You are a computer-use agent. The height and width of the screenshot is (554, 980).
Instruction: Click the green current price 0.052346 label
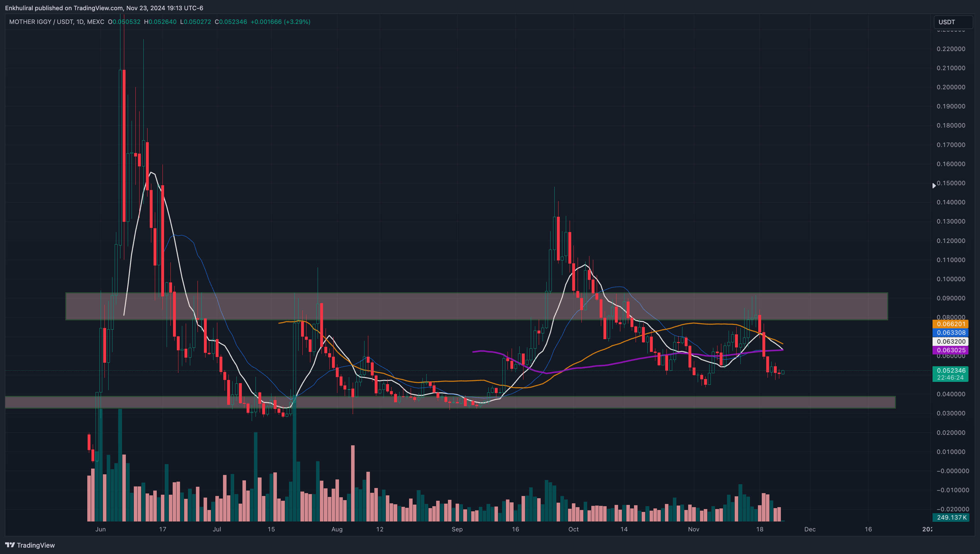[x=950, y=370]
